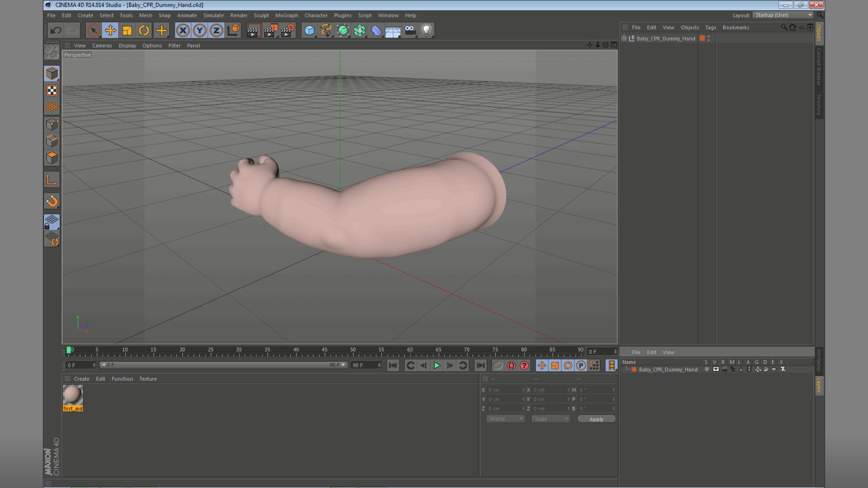Screen dimensions: 868x488
Task: Open the Simulate menu
Action: 213,16
